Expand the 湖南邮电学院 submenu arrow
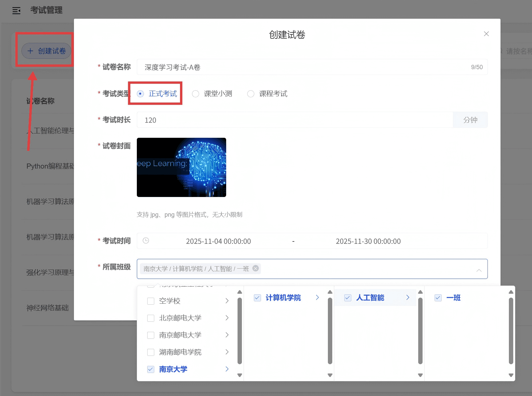The image size is (532, 396). click(227, 352)
